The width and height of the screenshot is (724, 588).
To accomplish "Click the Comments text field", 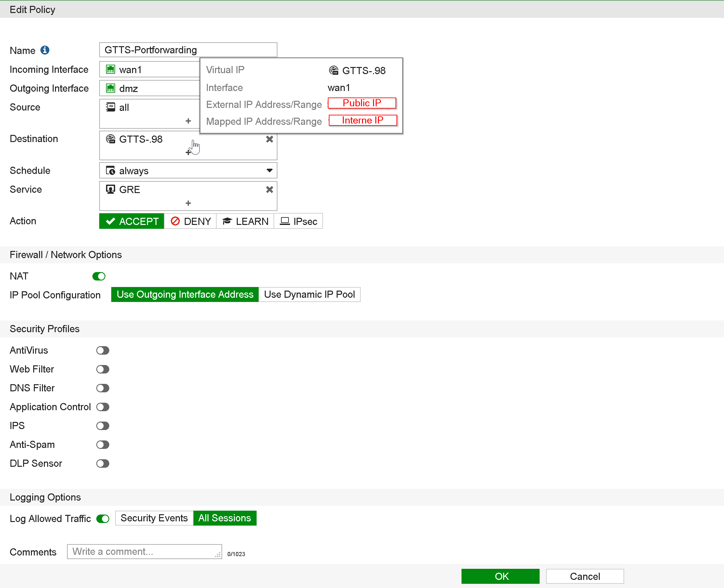I will [144, 551].
